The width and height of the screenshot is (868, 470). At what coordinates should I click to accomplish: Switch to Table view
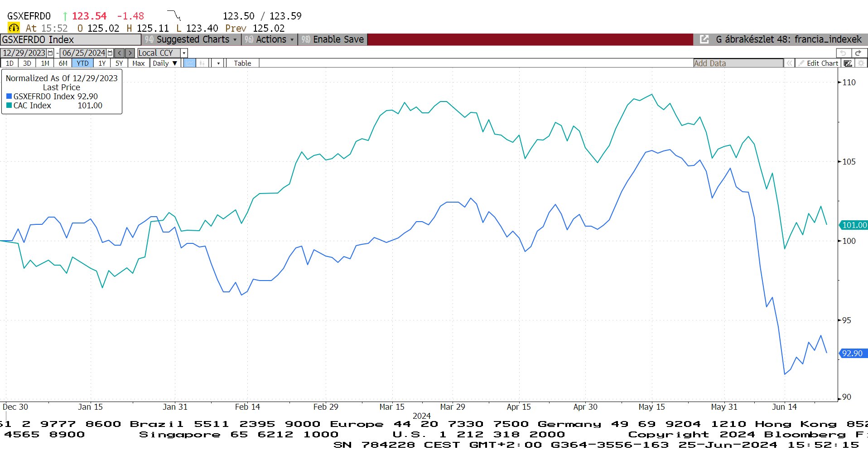click(x=242, y=63)
